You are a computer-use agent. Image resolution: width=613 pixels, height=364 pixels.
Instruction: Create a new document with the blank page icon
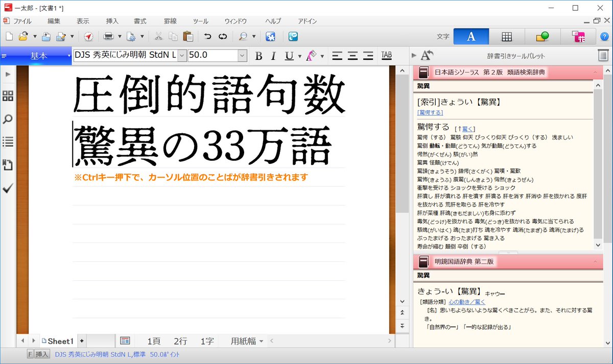tap(9, 36)
